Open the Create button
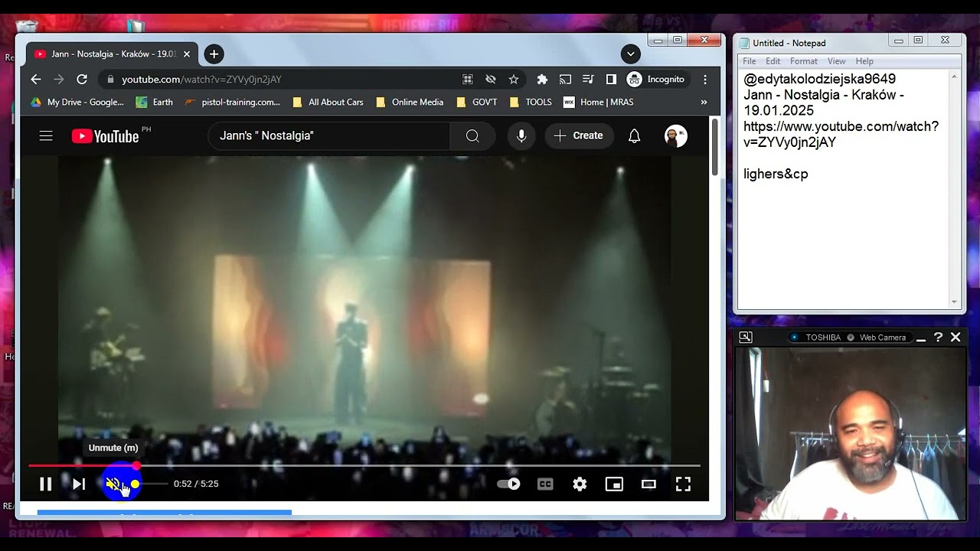Screen dimensions: 980x551 579,135
